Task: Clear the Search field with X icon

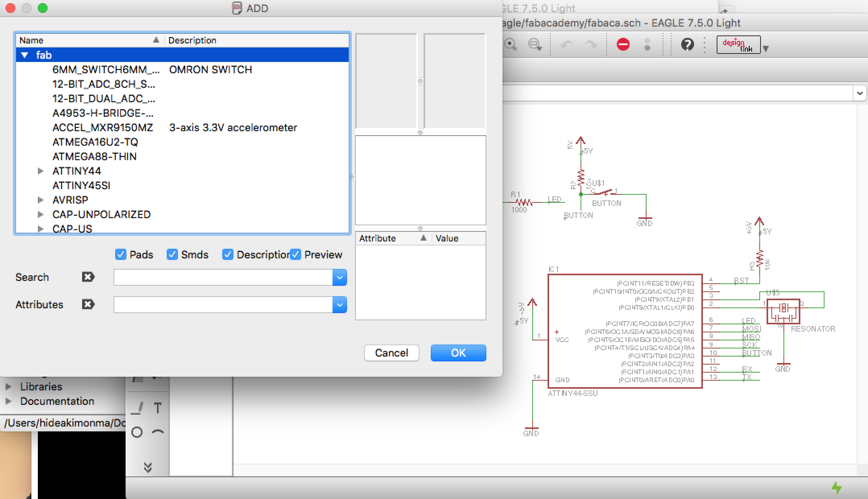Action: [x=88, y=277]
